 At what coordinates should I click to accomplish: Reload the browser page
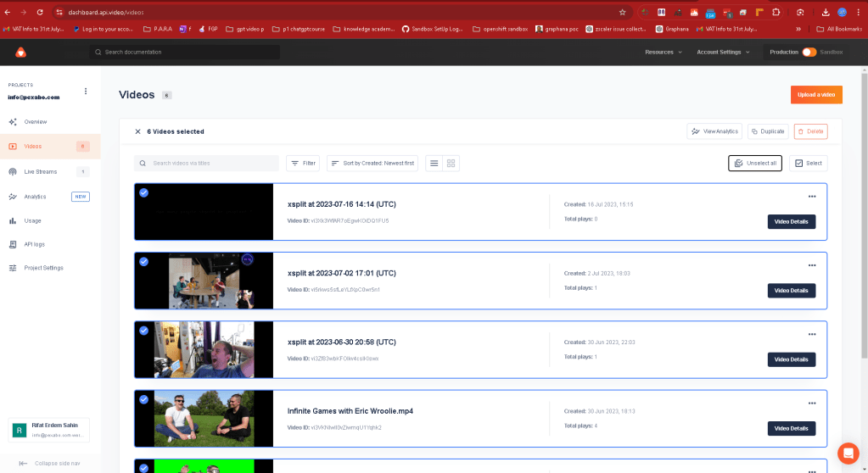[x=40, y=12]
